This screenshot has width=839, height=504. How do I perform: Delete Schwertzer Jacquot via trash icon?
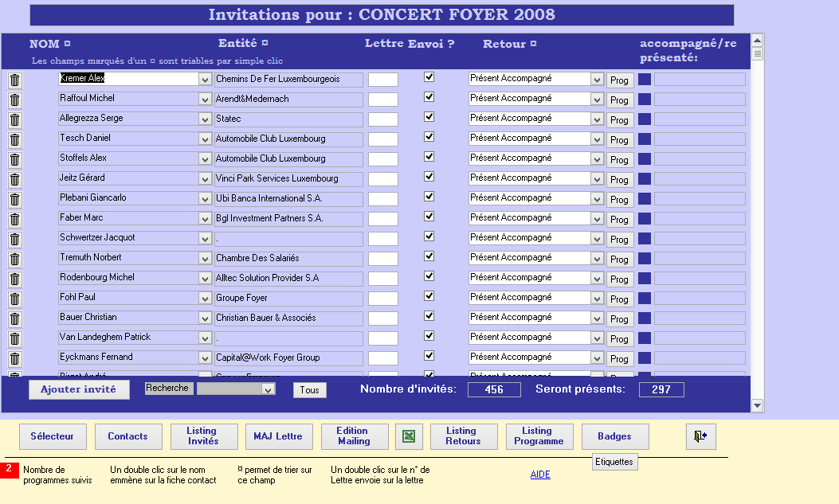click(15, 240)
